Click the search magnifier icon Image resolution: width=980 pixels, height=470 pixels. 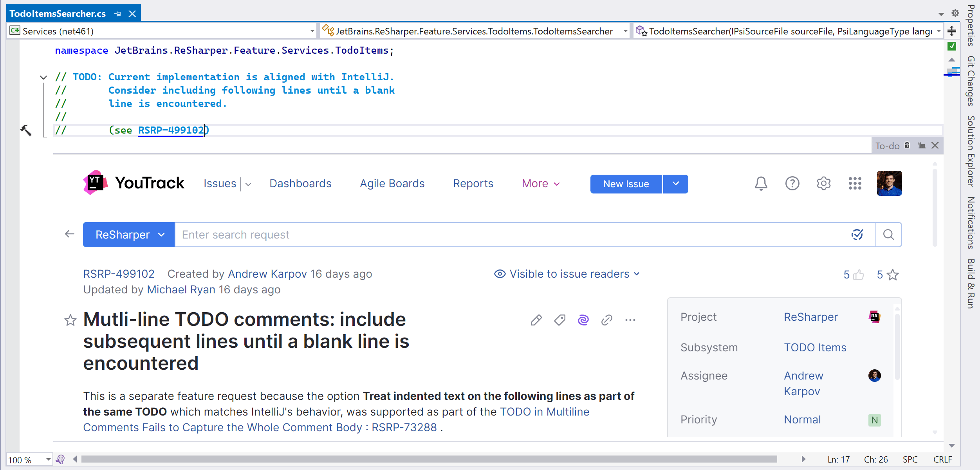[888, 235]
